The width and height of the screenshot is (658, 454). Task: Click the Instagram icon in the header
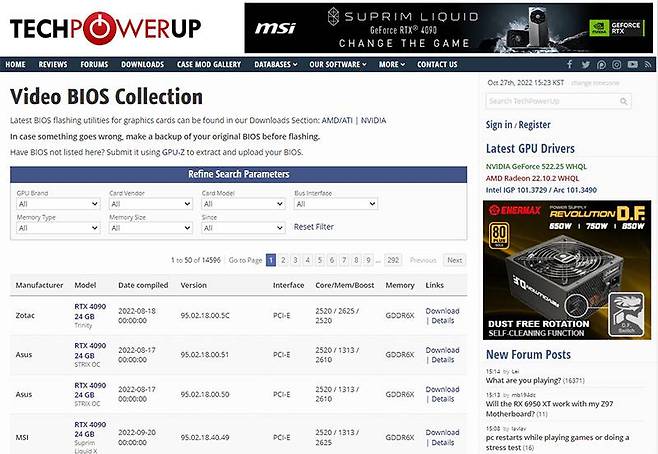[617, 64]
